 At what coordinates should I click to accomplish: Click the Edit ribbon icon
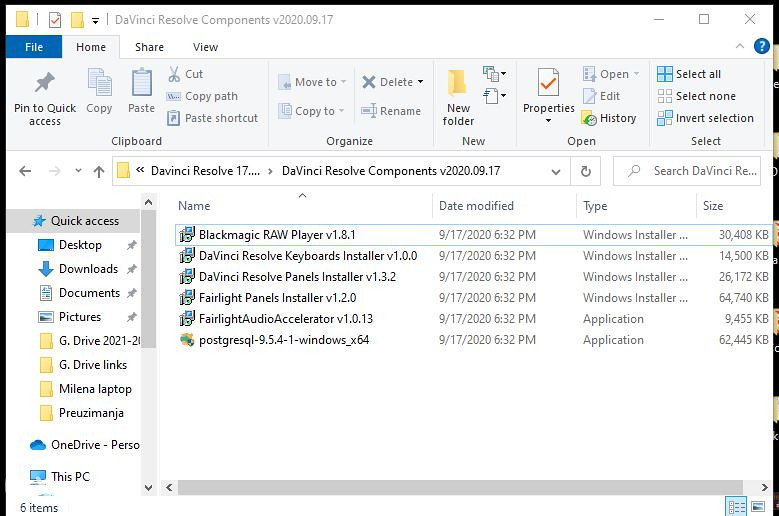pyautogui.click(x=589, y=96)
